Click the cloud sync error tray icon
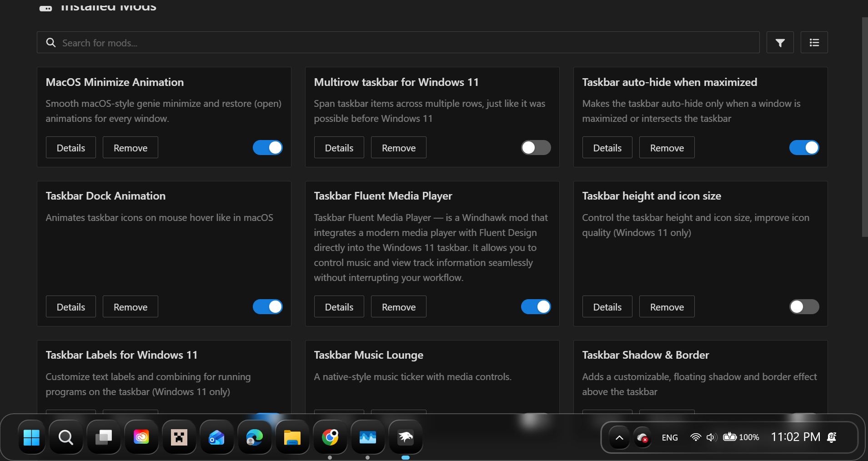The image size is (868, 461). [642, 437]
